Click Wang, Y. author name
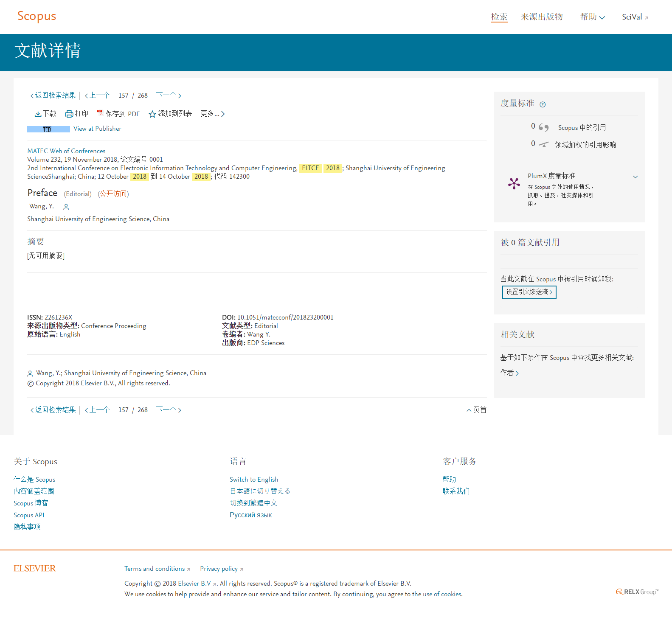The image size is (672, 620). coord(42,206)
